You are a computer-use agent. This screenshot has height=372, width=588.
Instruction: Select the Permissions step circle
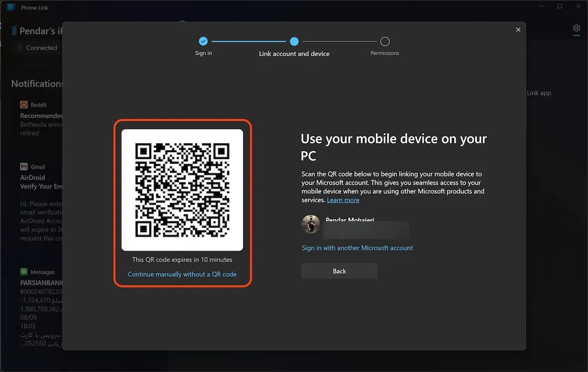click(385, 41)
